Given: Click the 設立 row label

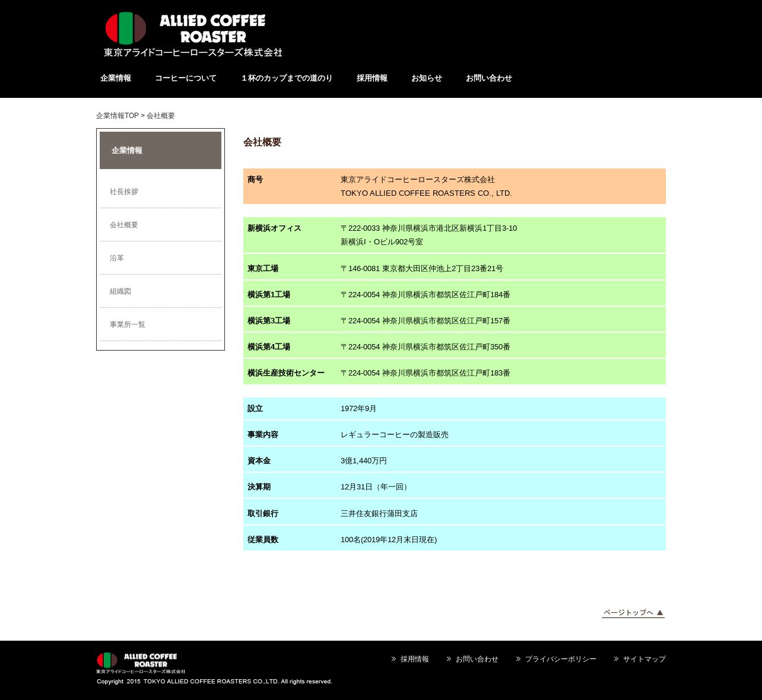Looking at the screenshot, I should point(255,409).
